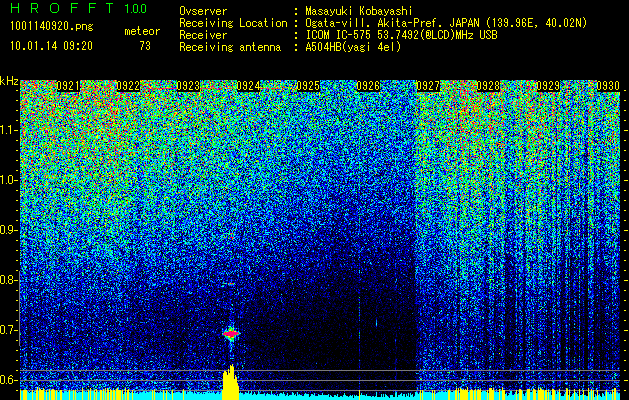Click the HROFFT 1.0.0 title text
The height and width of the screenshot is (400, 629).
tap(79, 8)
